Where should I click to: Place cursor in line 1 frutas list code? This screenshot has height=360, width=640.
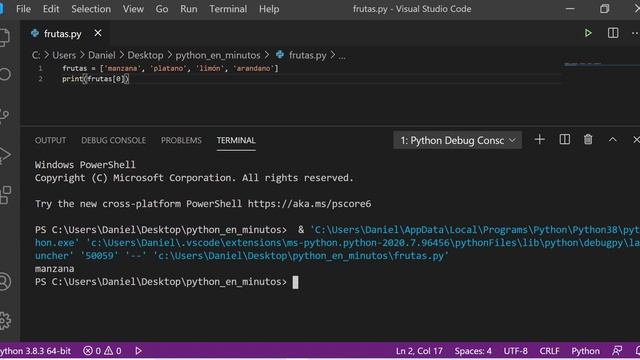[x=170, y=68]
